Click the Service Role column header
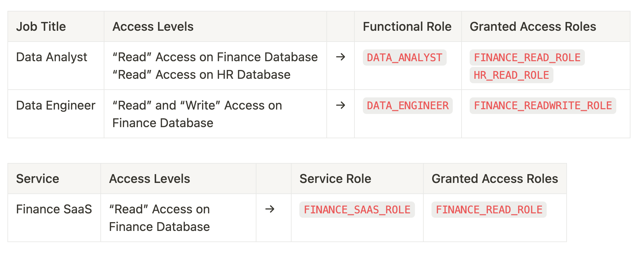This screenshot has width=644, height=259. (335, 179)
